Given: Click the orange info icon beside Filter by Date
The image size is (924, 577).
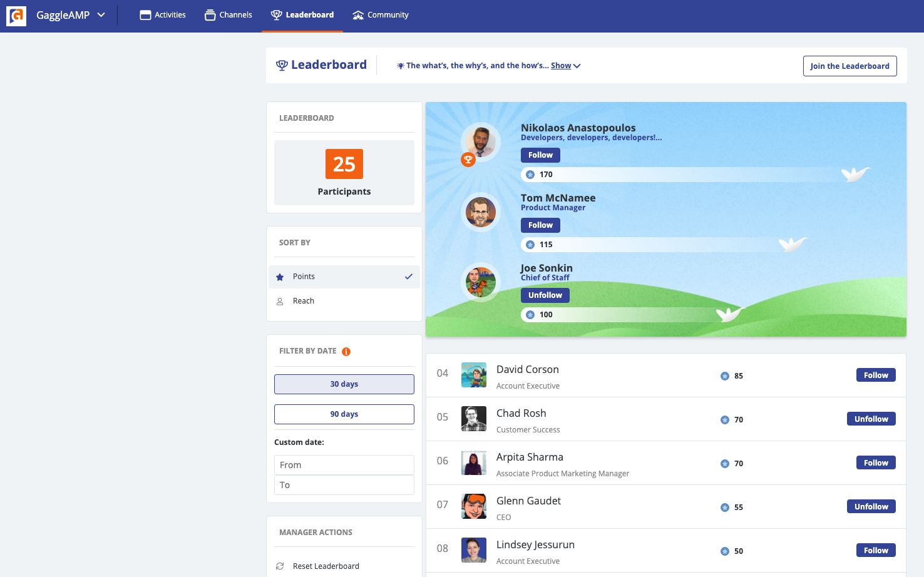Looking at the screenshot, I should [x=346, y=352].
